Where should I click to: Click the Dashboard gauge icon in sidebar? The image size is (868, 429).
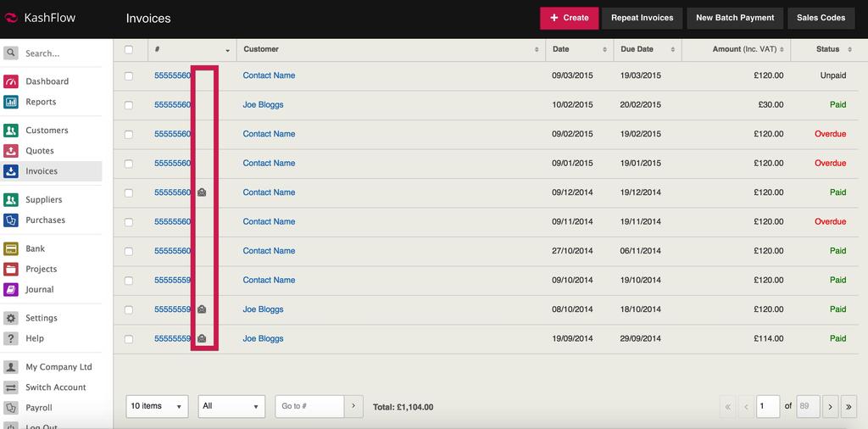(11, 81)
